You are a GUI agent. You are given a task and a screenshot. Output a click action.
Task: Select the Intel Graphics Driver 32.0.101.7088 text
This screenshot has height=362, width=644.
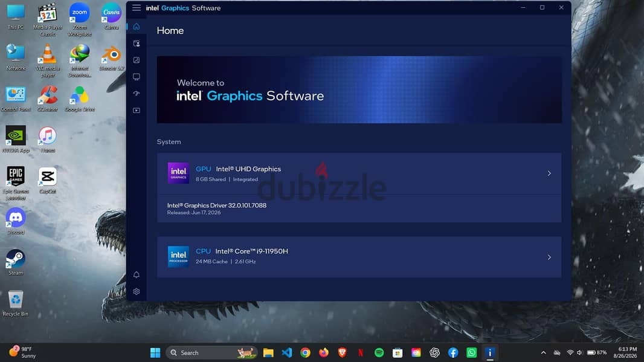coord(217,205)
